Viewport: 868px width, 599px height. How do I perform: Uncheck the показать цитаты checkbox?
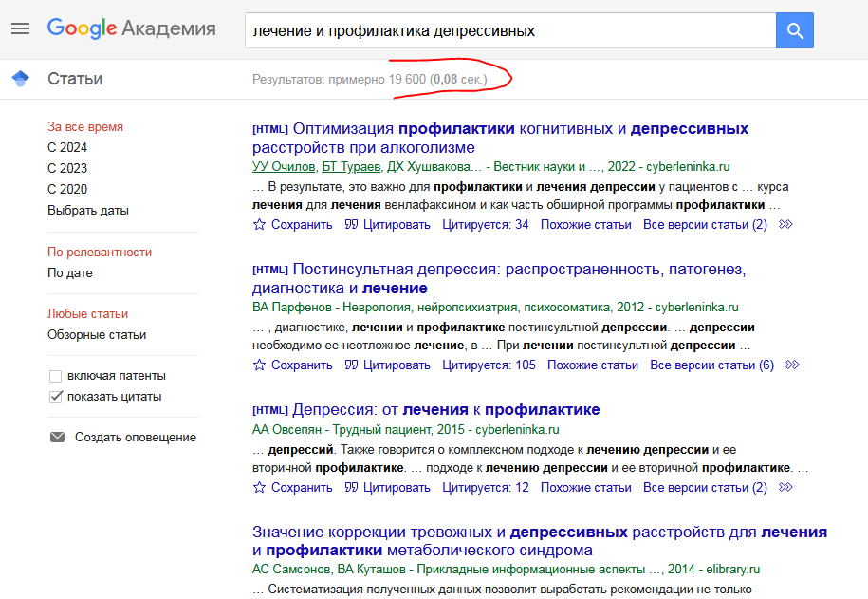click(54, 397)
